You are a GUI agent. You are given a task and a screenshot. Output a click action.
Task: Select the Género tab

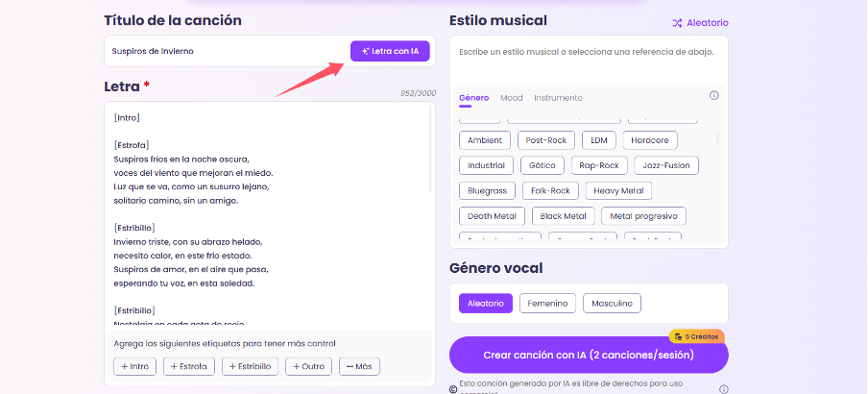pyautogui.click(x=473, y=98)
